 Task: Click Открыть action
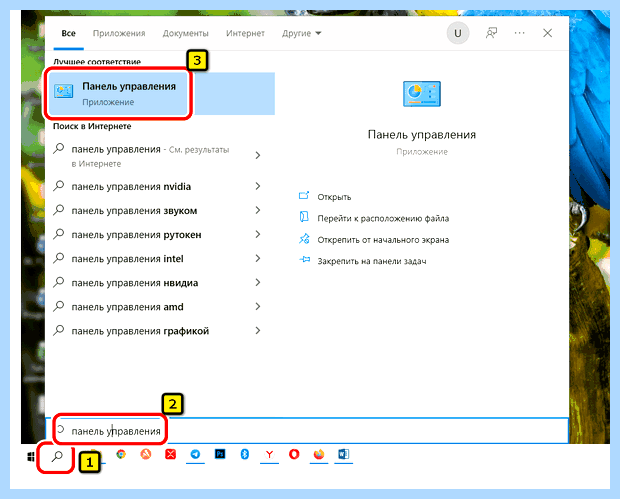click(x=334, y=197)
